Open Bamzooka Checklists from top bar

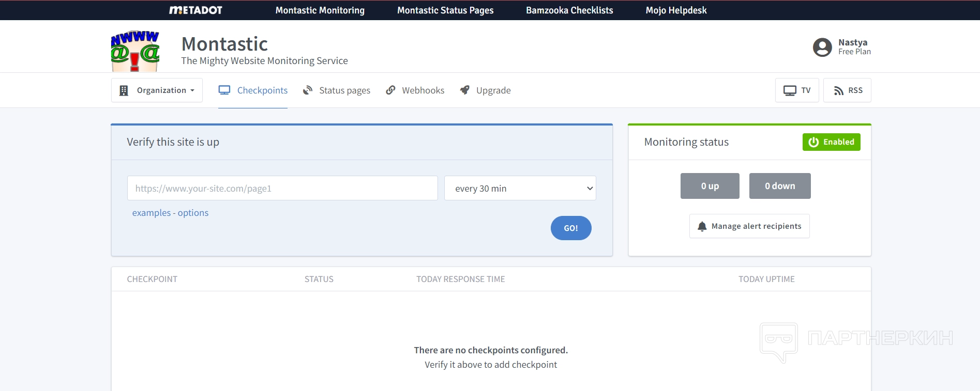pos(569,10)
